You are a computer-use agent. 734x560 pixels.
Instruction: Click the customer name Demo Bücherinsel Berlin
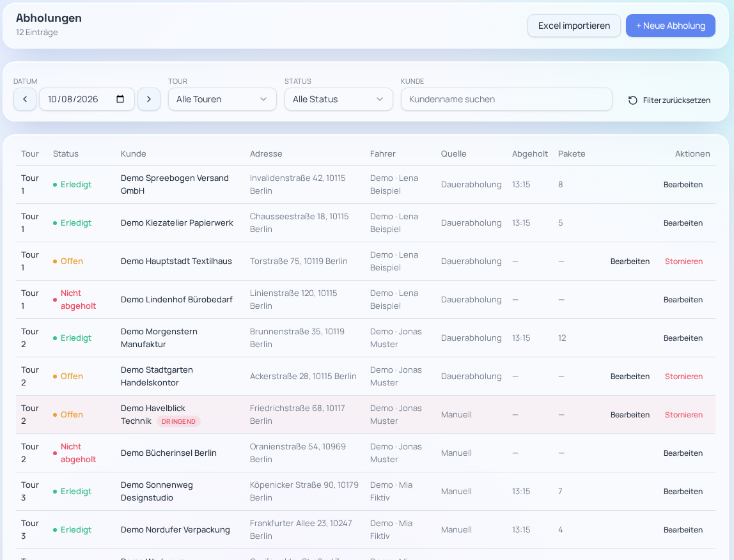[169, 453]
